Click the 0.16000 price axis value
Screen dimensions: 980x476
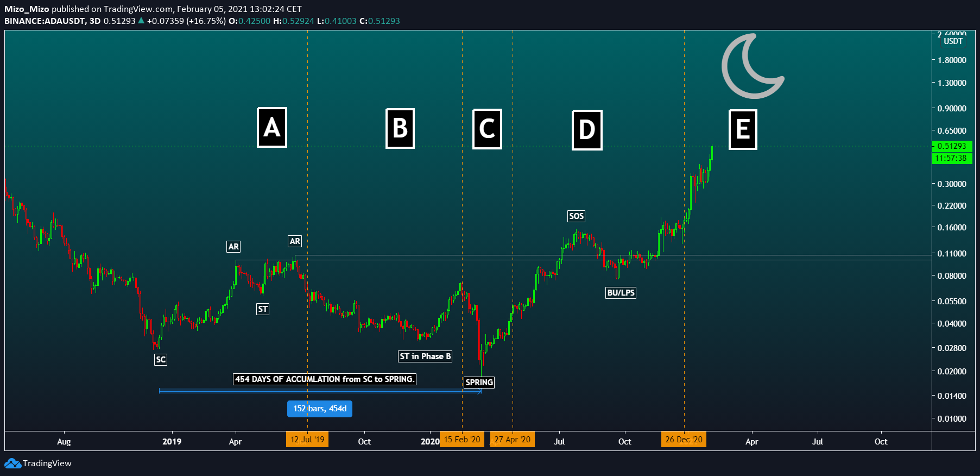pyautogui.click(x=952, y=227)
